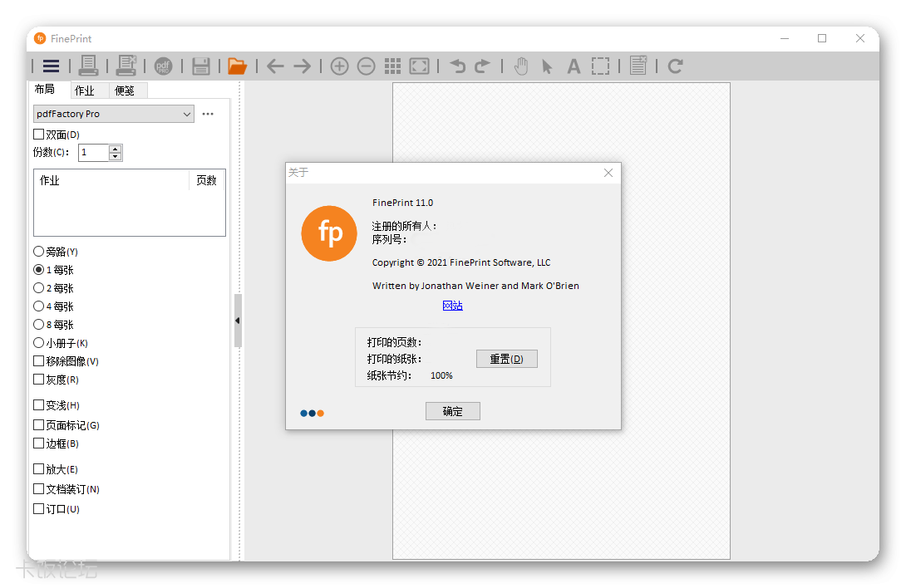Click the orange fp logo in About dialog

[329, 233]
